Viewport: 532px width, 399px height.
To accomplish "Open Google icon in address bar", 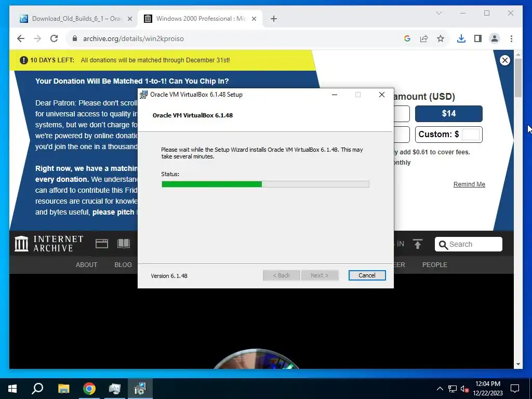I will (407, 38).
